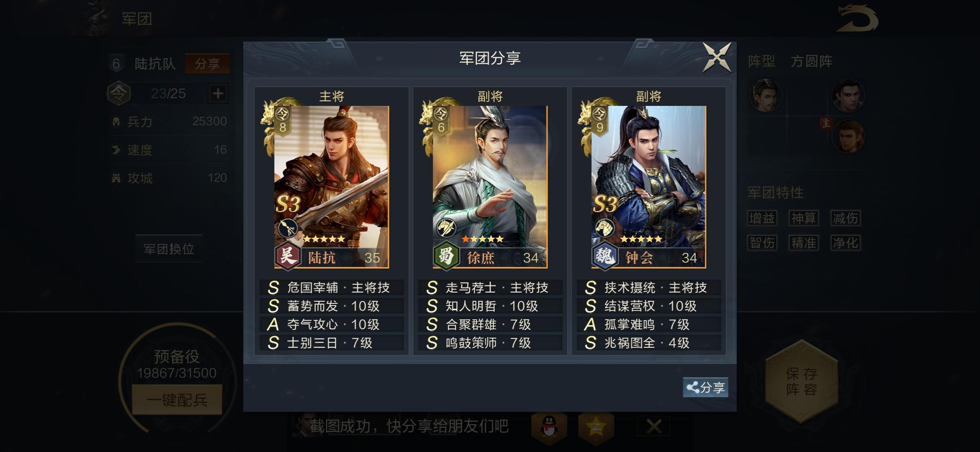Click the 分享 share button in dialog

tap(706, 387)
